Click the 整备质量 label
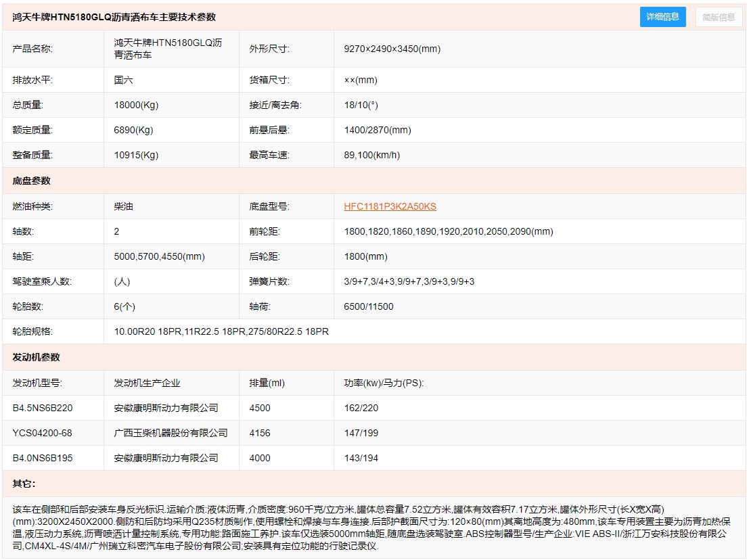749x560 pixels. click(x=32, y=155)
